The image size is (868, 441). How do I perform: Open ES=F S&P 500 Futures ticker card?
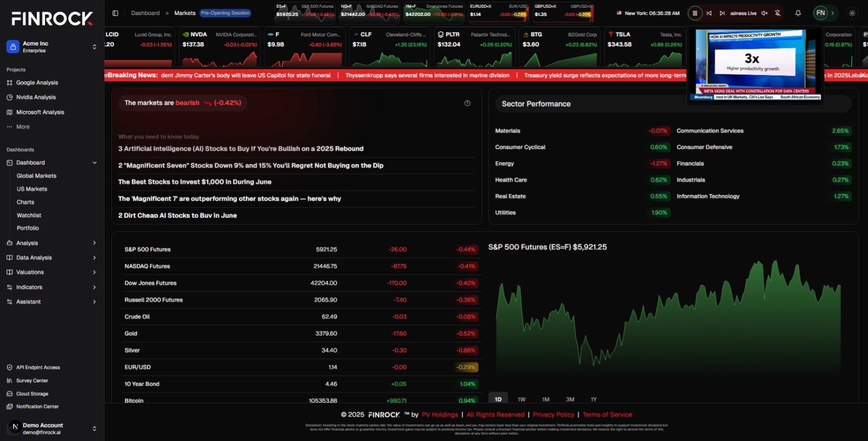[305, 13]
